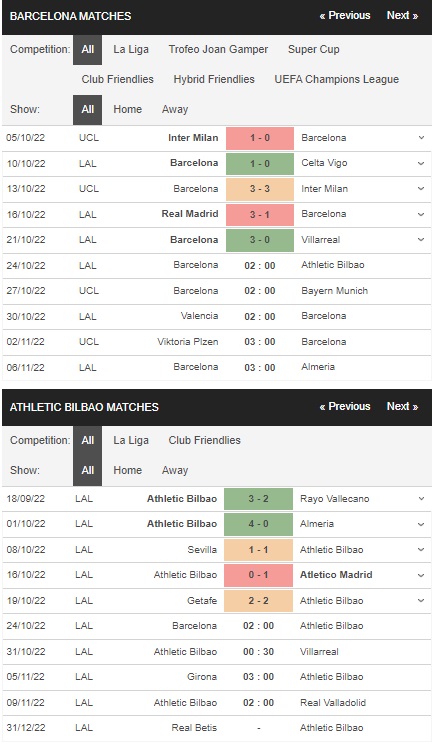Filter Barcelona matches by La Liga
432x750 pixels.
(x=131, y=49)
